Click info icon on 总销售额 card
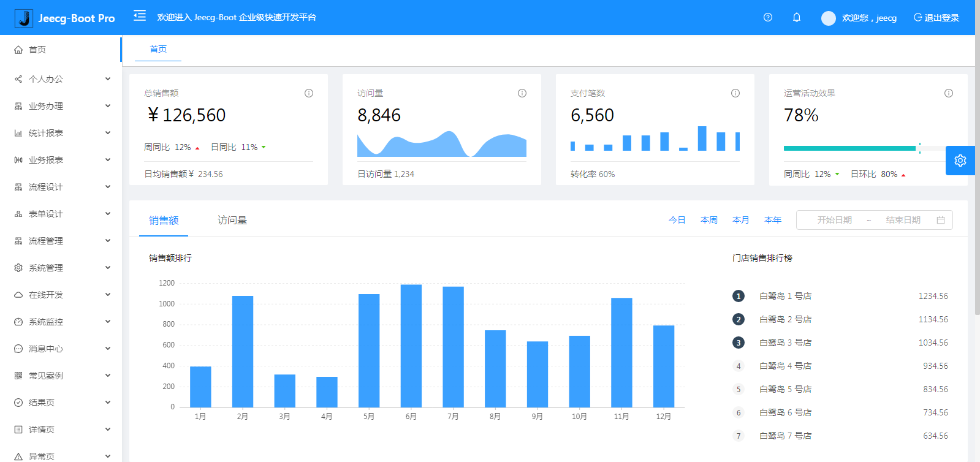Viewport: 980px width, 462px height. [309, 93]
